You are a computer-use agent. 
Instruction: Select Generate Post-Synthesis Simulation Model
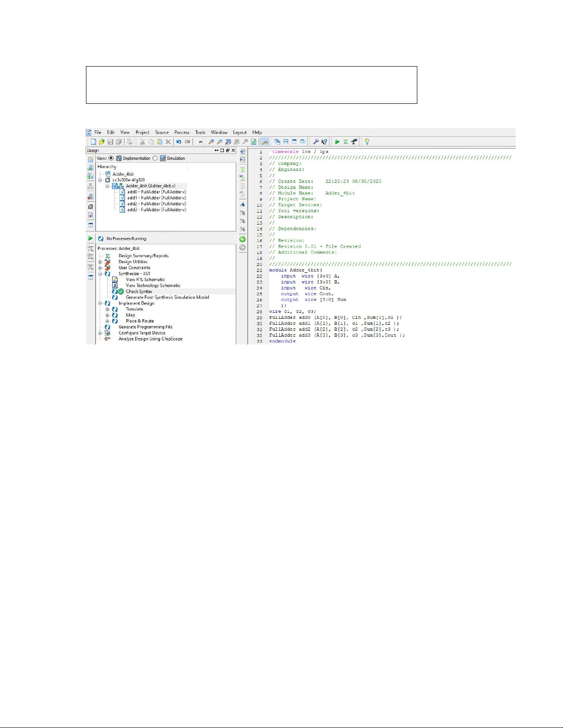click(167, 298)
